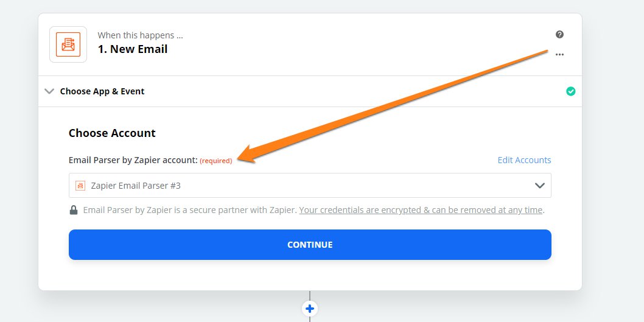Open the Choose App & Event section header
Viewport: 644px width, 322px height.
pyautogui.click(x=102, y=91)
